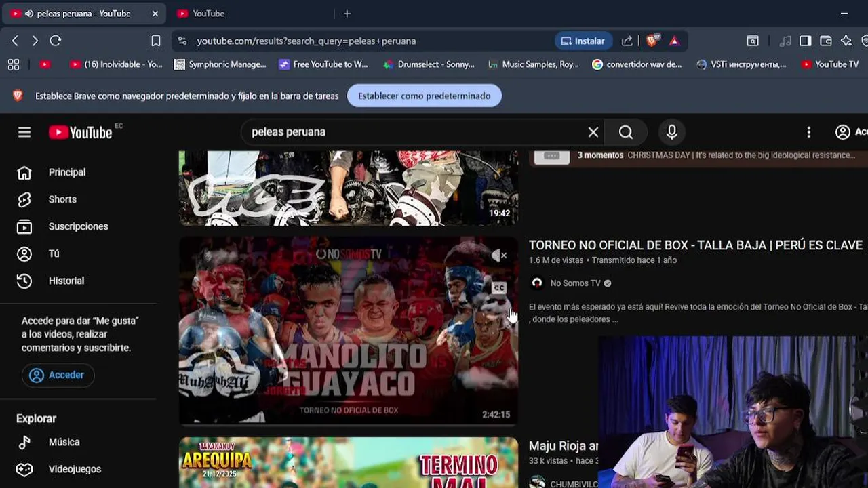Open the 19:42 video thumbnail

[349, 188]
